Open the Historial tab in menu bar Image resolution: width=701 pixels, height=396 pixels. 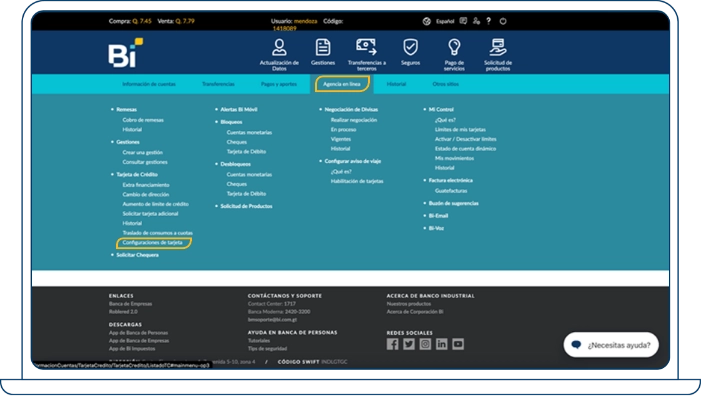[396, 84]
